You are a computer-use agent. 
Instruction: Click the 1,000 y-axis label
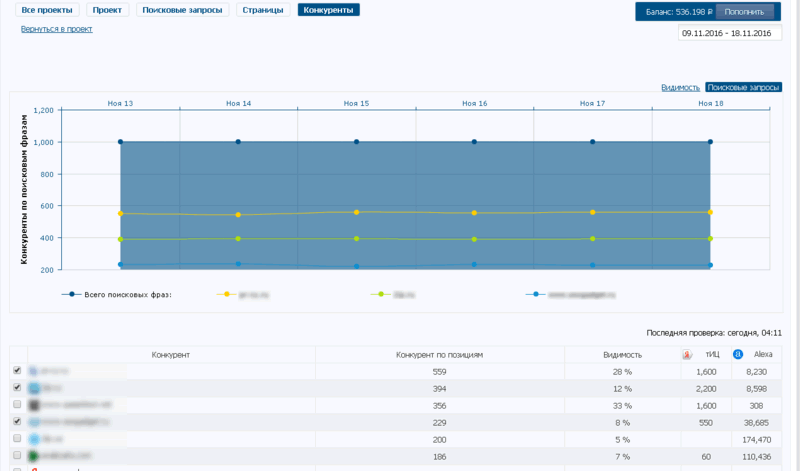43,142
